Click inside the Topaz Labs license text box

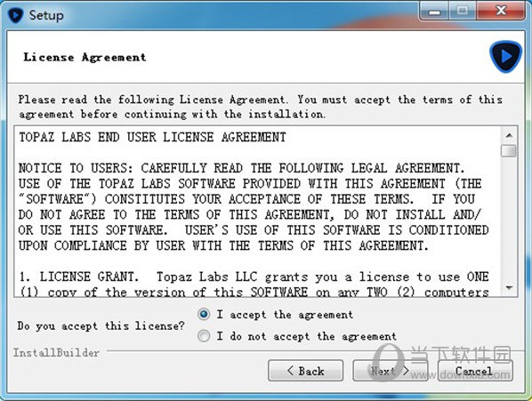point(258,212)
